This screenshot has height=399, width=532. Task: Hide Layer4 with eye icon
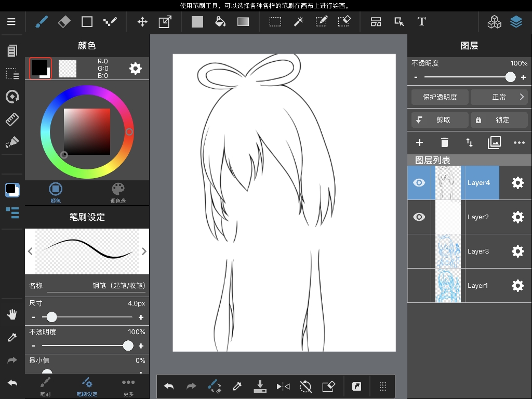(x=419, y=182)
